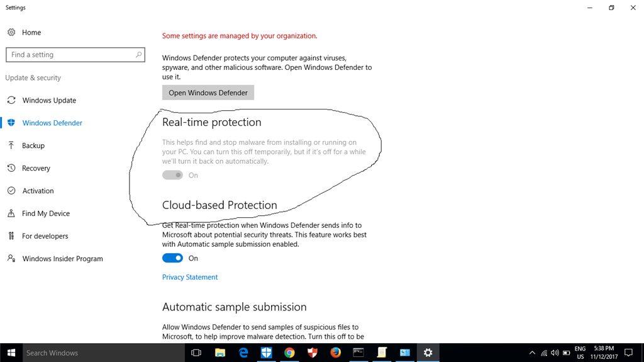Open Activation settings page
This screenshot has width=644, height=362.
(38, 191)
